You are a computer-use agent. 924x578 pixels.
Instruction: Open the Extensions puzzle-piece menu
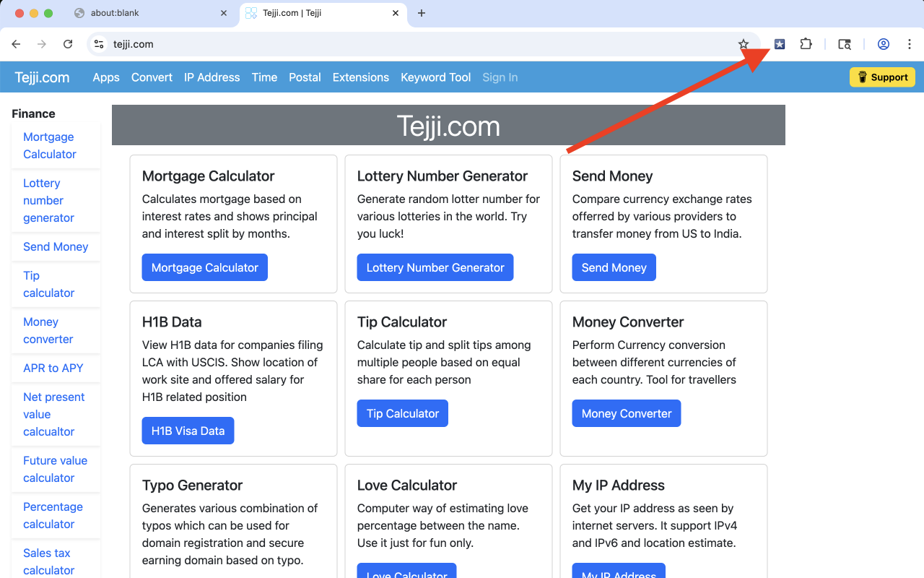[806, 44]
